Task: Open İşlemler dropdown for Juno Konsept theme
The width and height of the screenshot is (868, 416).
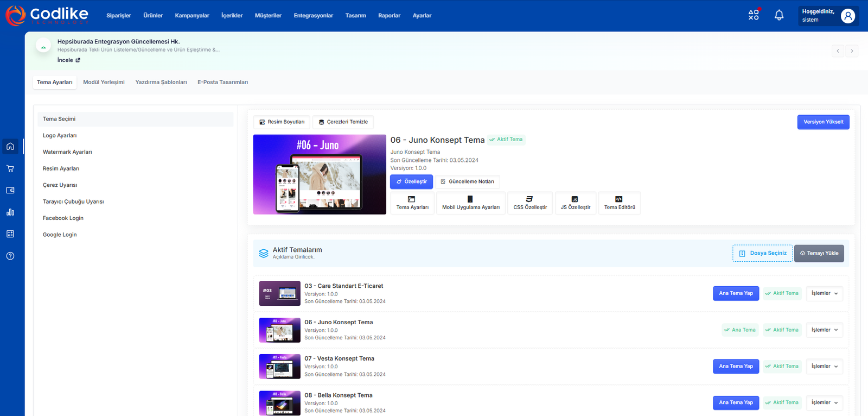Action: click(x=824, y=330)
